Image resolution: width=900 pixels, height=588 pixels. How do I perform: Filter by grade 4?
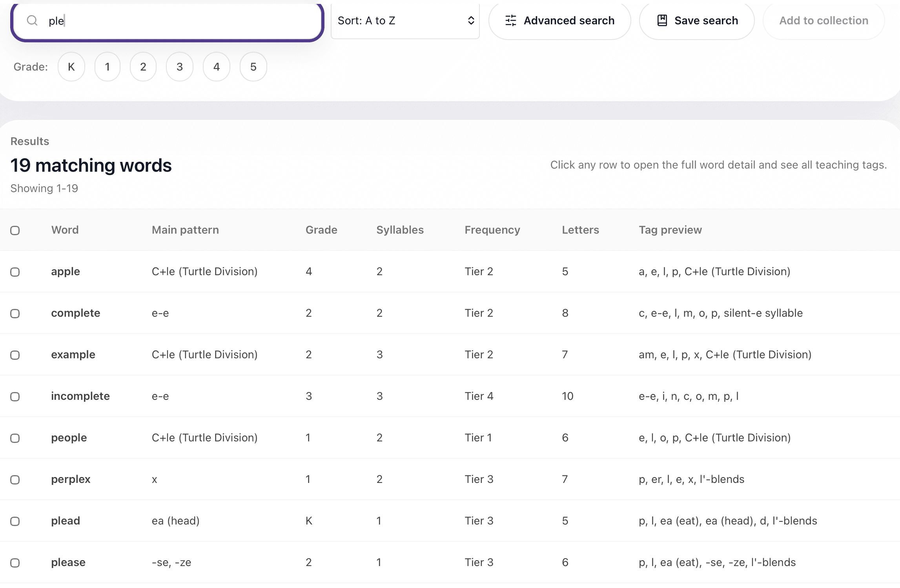tap(217, 67)
